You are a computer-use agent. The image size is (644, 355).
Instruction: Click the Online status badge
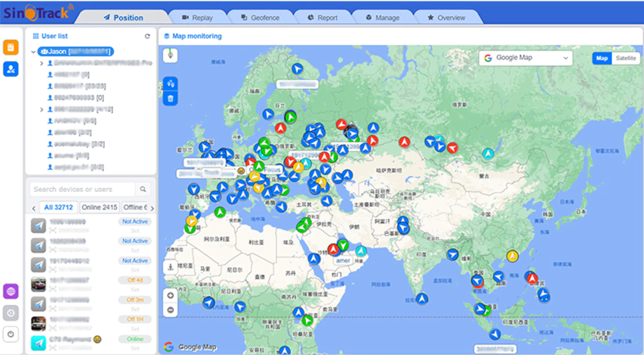(x=134, y=339)
